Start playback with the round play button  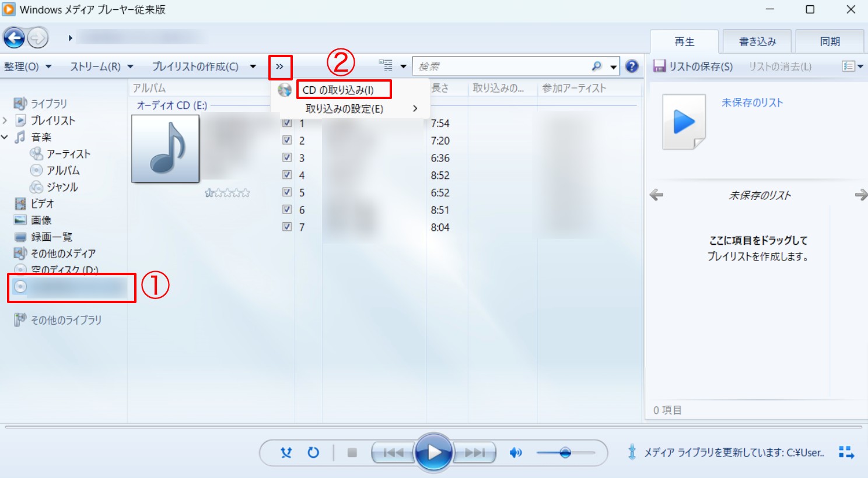pyautogui.click(x=433, y=452)
